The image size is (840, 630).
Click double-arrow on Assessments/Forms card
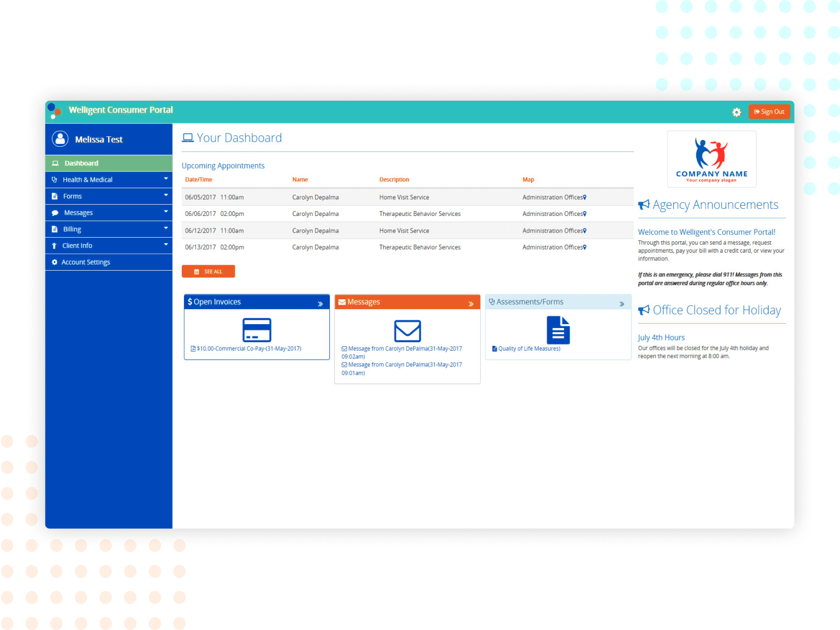[x=622, y=304]
